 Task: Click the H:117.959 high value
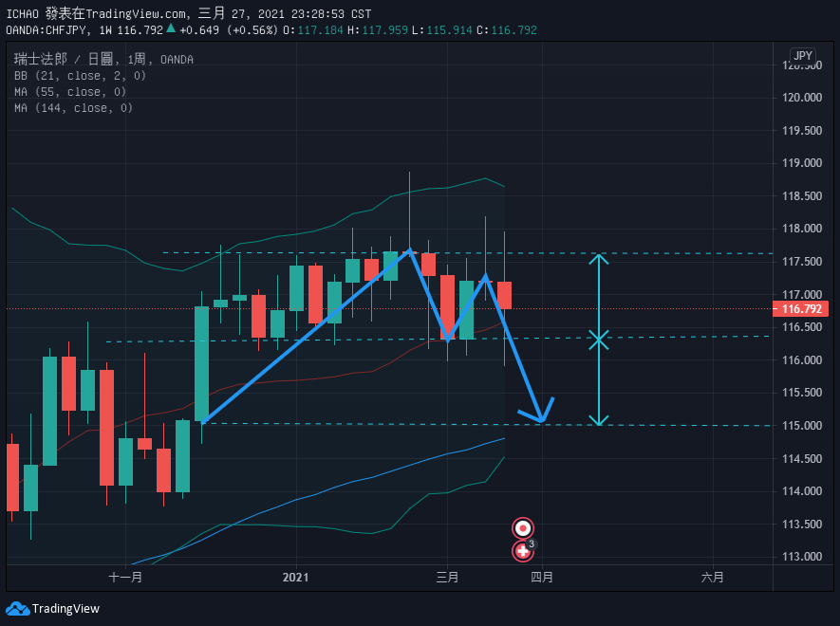point(378,30)
